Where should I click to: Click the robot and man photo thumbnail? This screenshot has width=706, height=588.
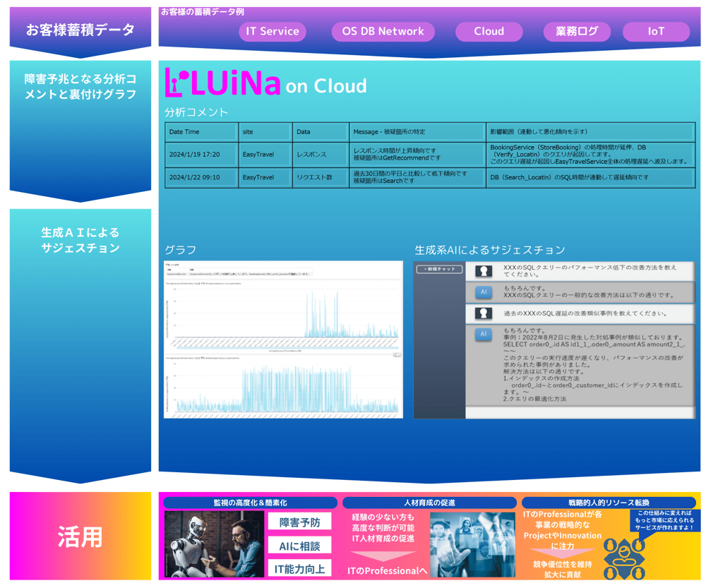coord(214,544)
